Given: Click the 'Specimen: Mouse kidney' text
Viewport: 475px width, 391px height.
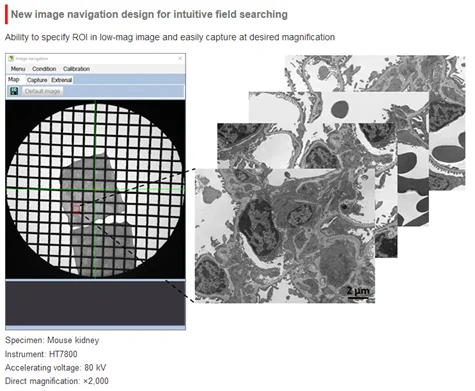Looking at the screenshot, I should 52,340.
